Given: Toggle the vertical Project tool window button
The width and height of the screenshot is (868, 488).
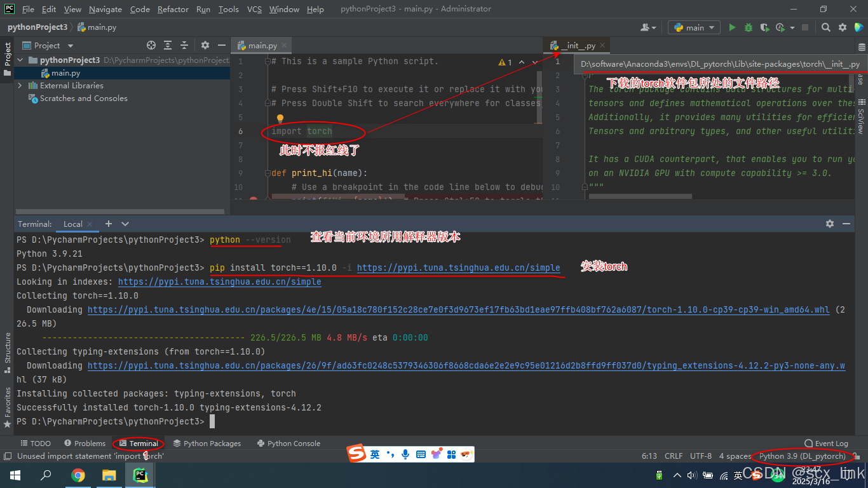Looking at the screenshot, I should coord(7,58).
